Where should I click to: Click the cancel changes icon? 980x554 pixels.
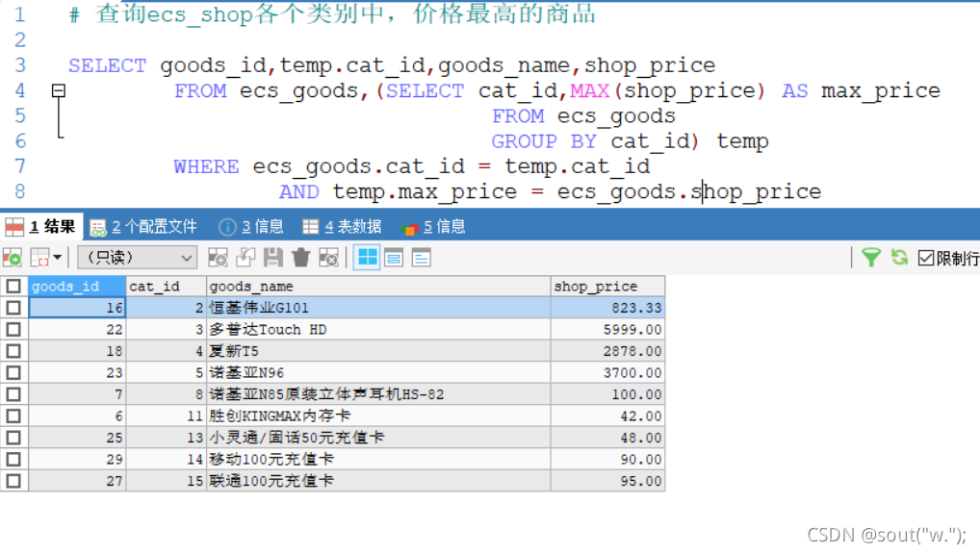pos(328,258)
